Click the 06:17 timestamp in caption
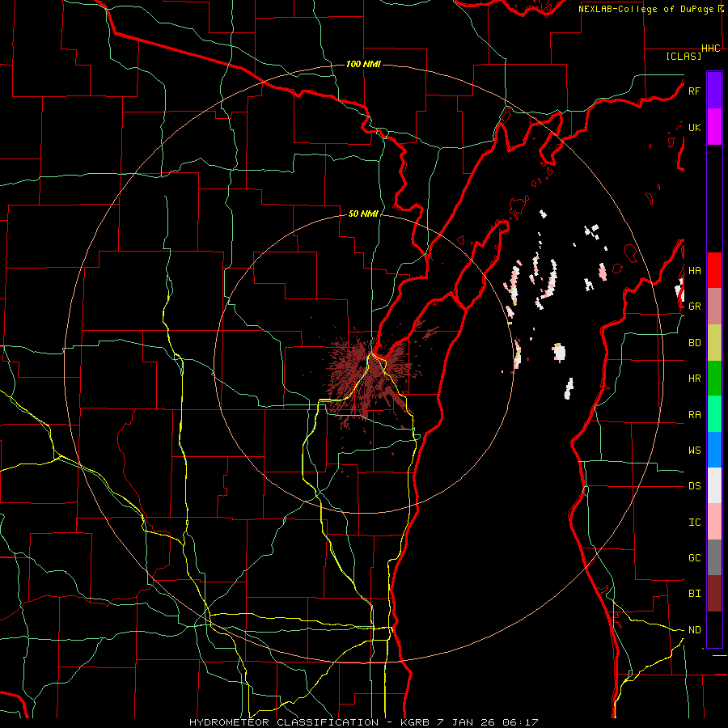 [519, 722]
